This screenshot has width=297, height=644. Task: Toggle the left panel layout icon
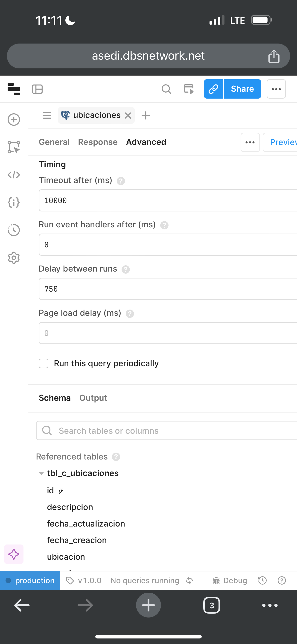[37, 89]
